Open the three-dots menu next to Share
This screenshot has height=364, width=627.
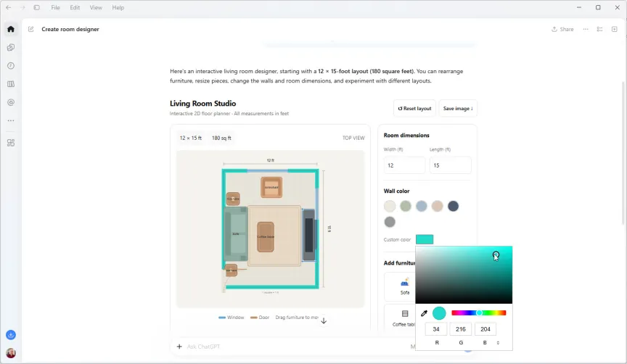pyautogui.click(x=586, y=29)
